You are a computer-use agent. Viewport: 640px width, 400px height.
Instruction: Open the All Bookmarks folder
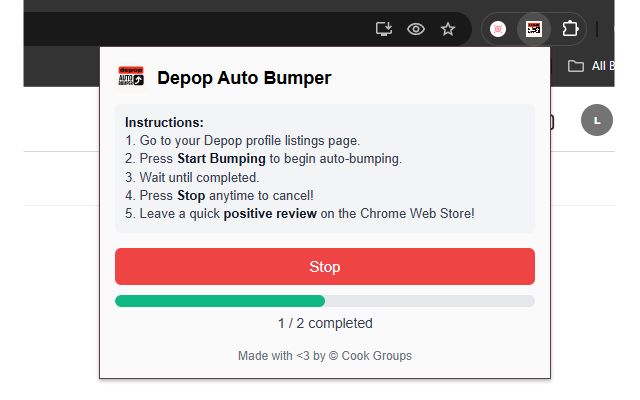coord(591,66)
